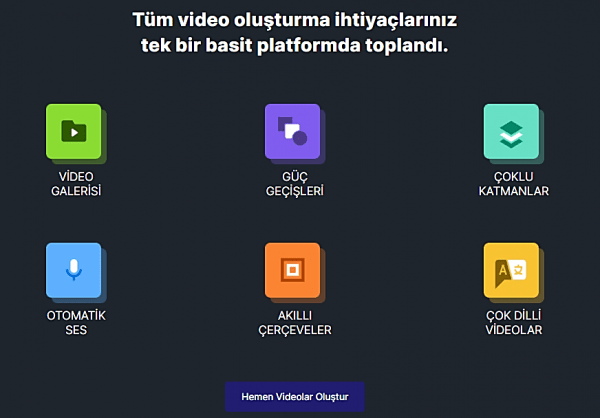This screenshot has height=418, width=600.
Task: Click the VİDEO GALERİSİ label text
Action: coord(76,184)
